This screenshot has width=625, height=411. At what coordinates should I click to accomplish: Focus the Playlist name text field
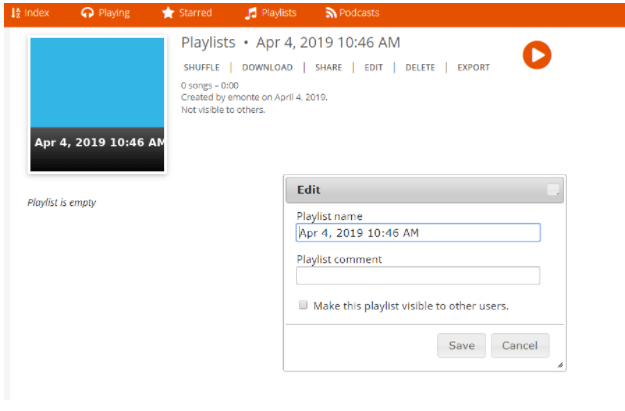pos(418,233)
